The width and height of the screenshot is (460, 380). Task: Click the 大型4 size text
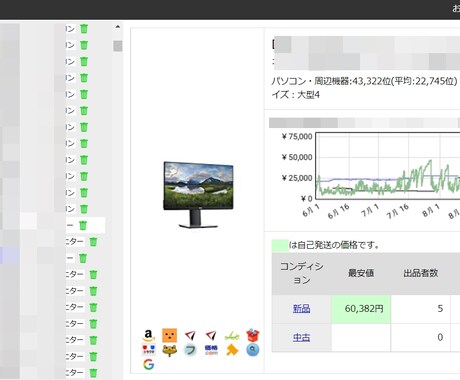(308, 95)
